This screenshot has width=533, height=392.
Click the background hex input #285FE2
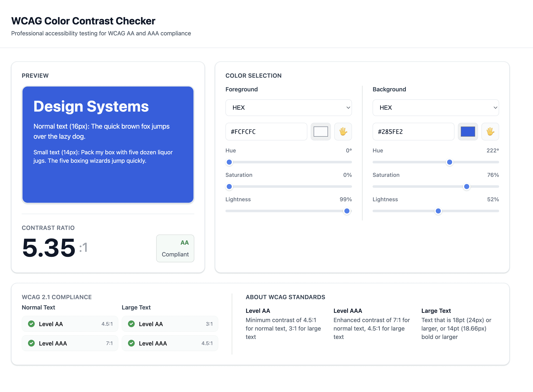[x=413, y=131]
